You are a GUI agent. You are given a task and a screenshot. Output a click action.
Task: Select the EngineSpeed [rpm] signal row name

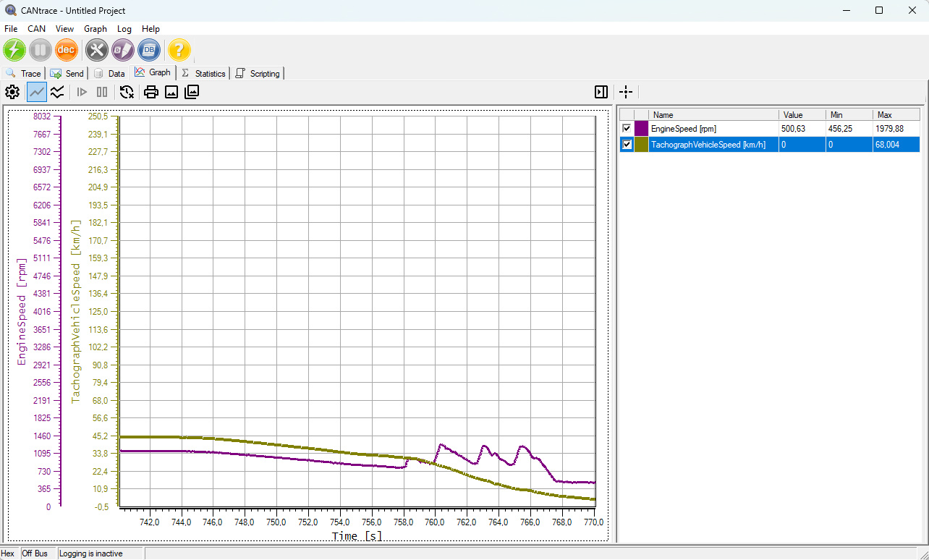click(x=684, y=129)
